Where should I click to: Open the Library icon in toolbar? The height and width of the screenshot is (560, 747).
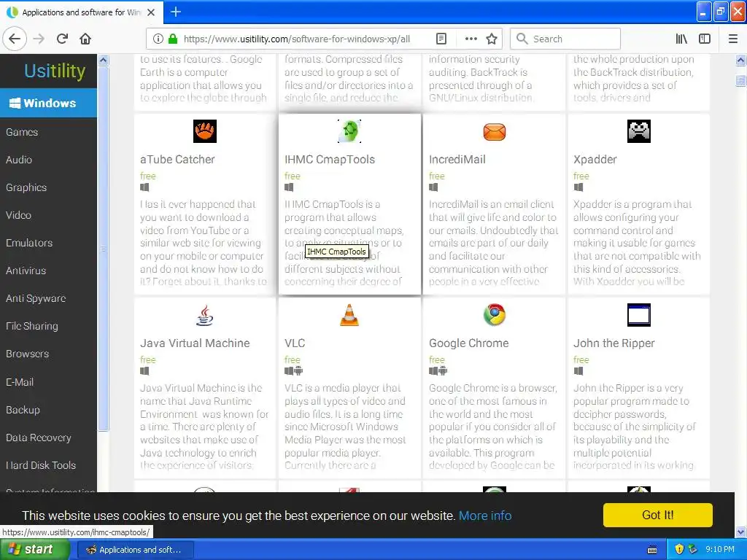pyautogui.click(x=681, y=39)
